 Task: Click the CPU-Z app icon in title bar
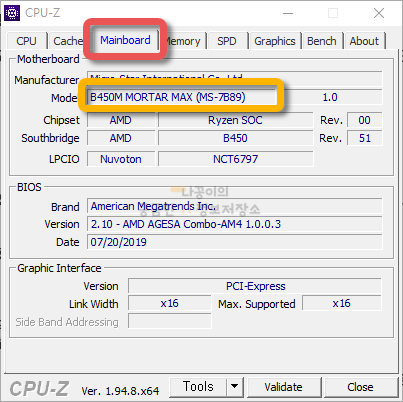click(12, 13)
